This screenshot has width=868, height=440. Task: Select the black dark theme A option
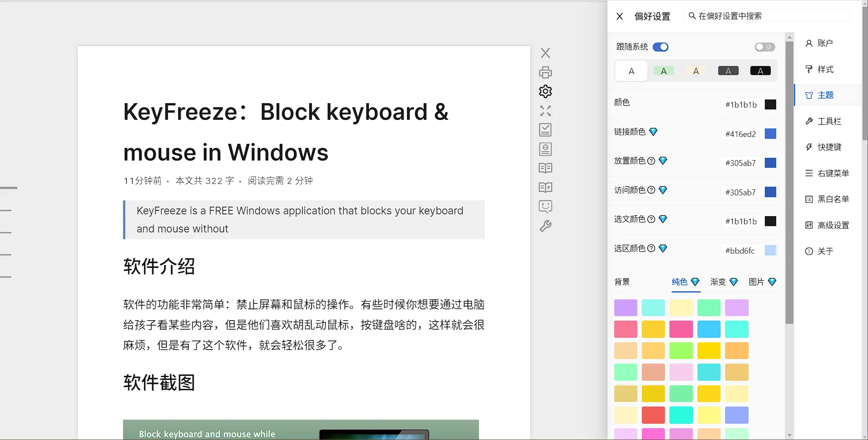(760, 71)
